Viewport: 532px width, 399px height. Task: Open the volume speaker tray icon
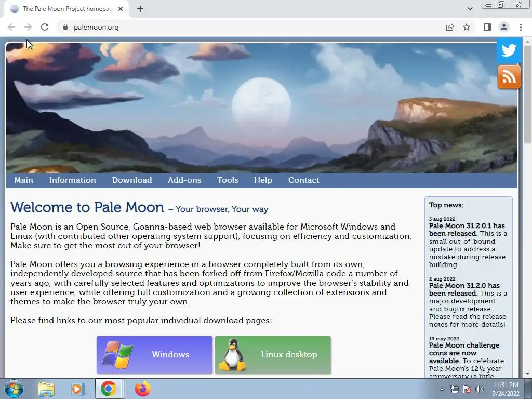pyautogui.click(x=480, y=389)
